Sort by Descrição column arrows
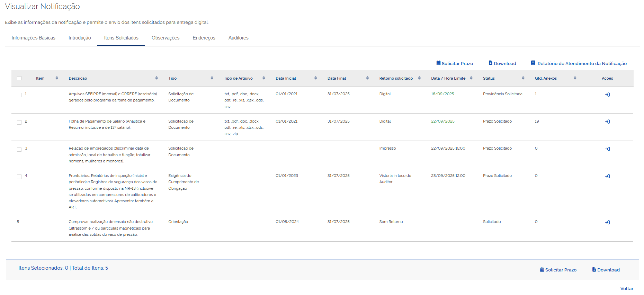The image size is (644, 295). pos(156,78)
